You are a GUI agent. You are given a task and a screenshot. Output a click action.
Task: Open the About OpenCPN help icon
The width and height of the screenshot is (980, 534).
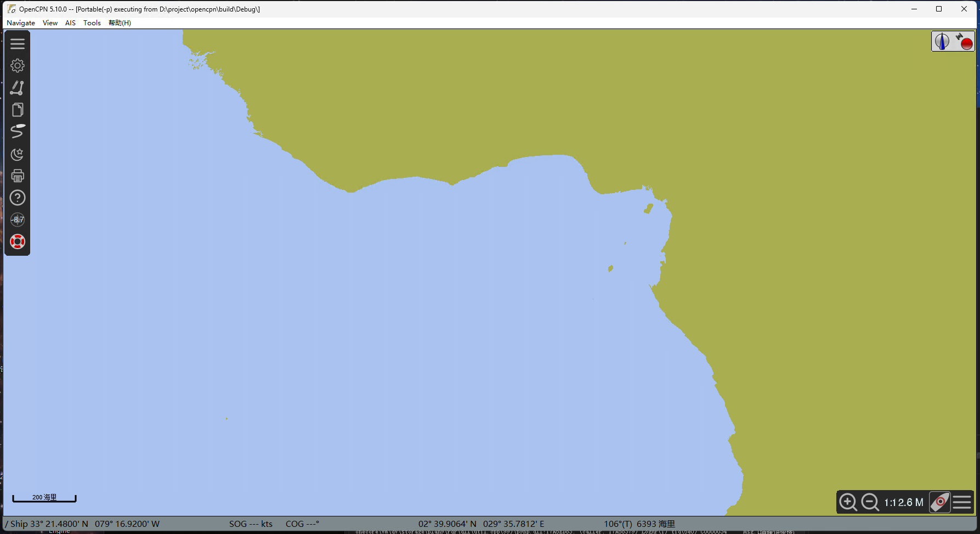coord(18,198)
